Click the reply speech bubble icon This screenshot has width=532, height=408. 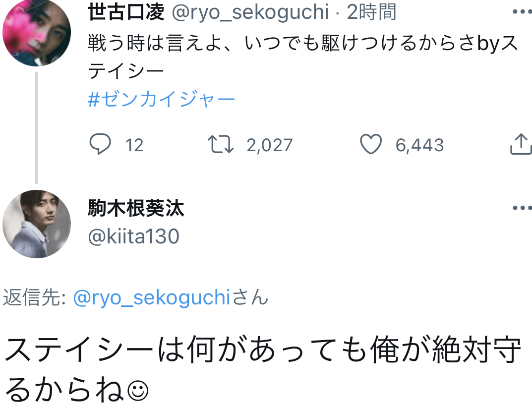pos(100,145)
